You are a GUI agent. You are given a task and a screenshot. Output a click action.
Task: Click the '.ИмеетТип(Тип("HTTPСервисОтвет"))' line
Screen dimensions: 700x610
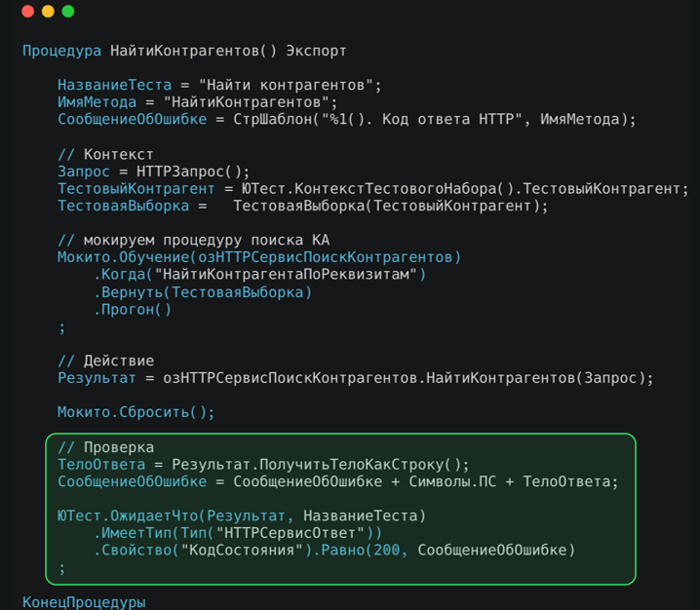238,533
